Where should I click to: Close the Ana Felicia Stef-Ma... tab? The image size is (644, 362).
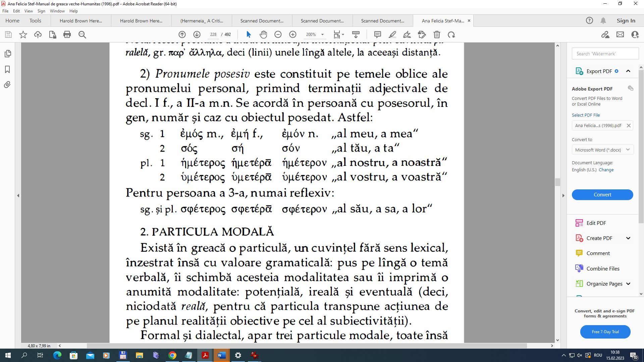[469, 21]
